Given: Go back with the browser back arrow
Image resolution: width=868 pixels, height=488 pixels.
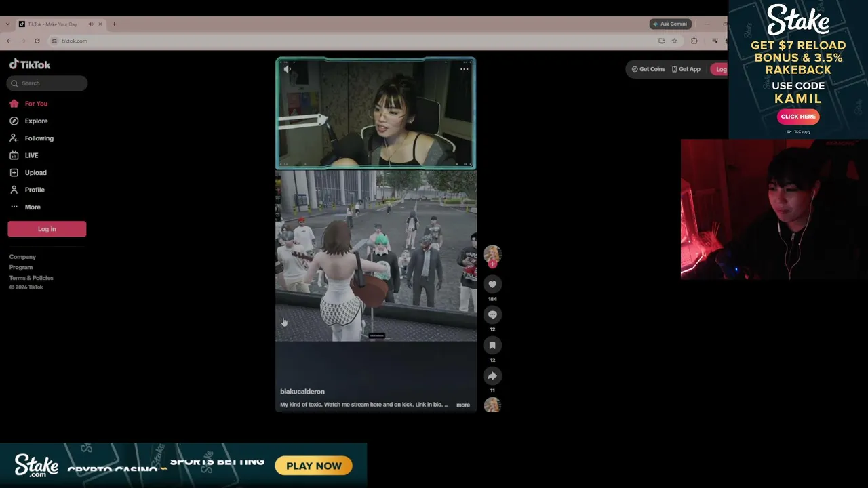Looking at the screenshot, I should tap(9, 41).
